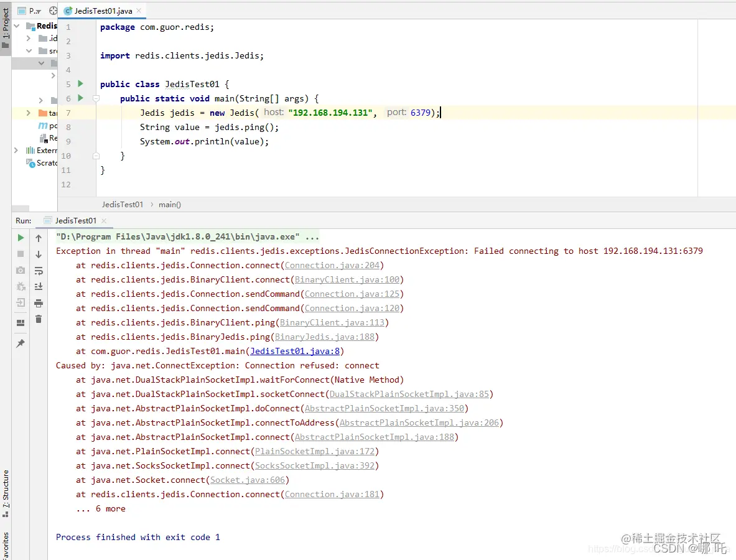736x560 pixels.
Task: Click the Exit icon in Run toolbar
Action: coord(21,302)
